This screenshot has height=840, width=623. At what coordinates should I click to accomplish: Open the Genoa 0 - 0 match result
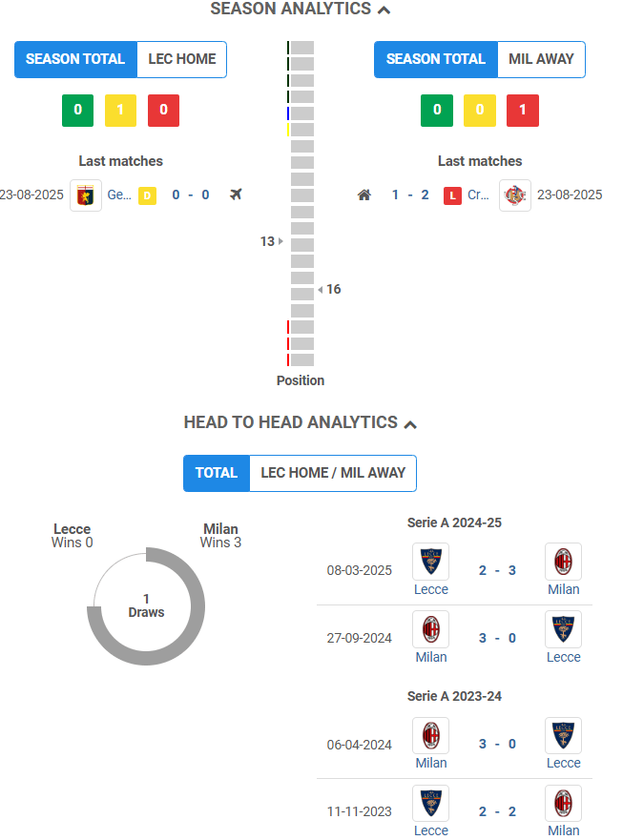tap(191, 195)
